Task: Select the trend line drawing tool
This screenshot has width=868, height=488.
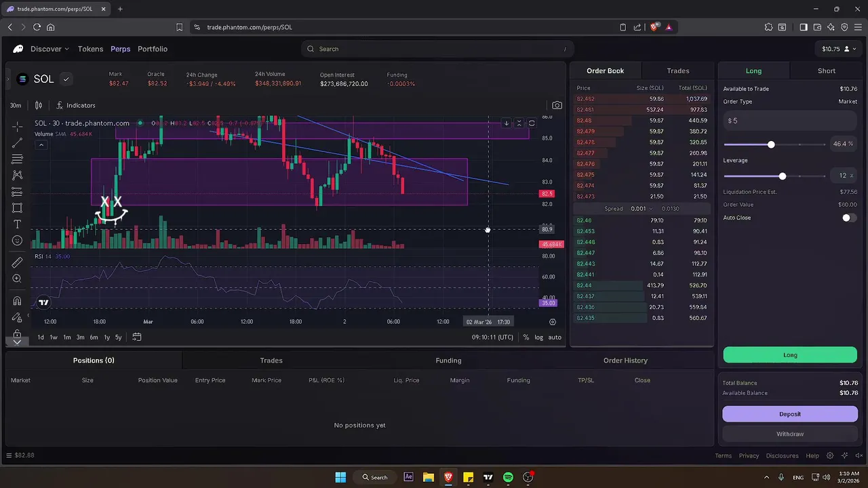Action: [x=17, y=142]
